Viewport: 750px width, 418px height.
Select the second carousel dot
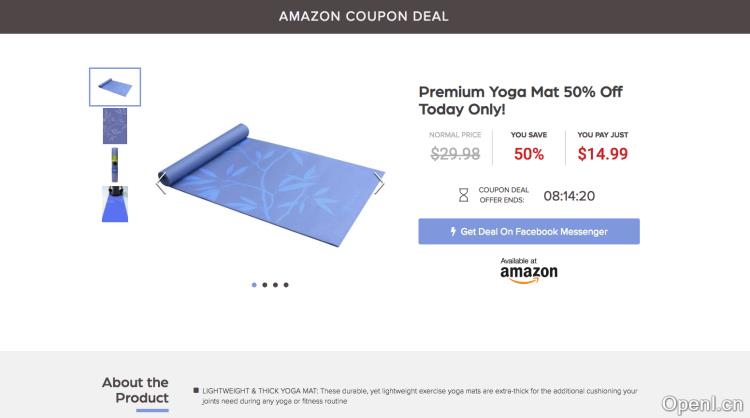tap(265, 285)
